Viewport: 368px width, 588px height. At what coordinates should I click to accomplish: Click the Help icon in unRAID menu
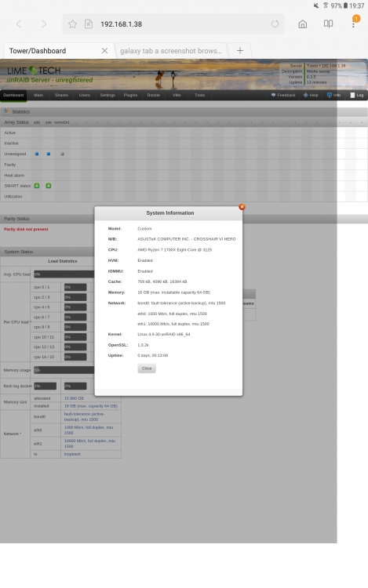[305, 95]
